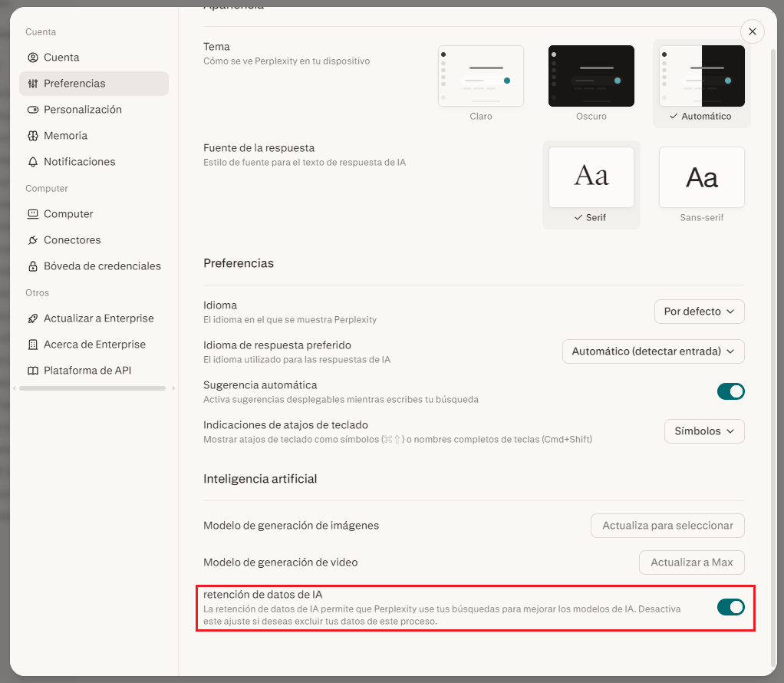The height and width of the screenshot is (683, 784).
Task: Go to Personalización in the sidebar
Action: pyautogui.click(x=94, y=110)
